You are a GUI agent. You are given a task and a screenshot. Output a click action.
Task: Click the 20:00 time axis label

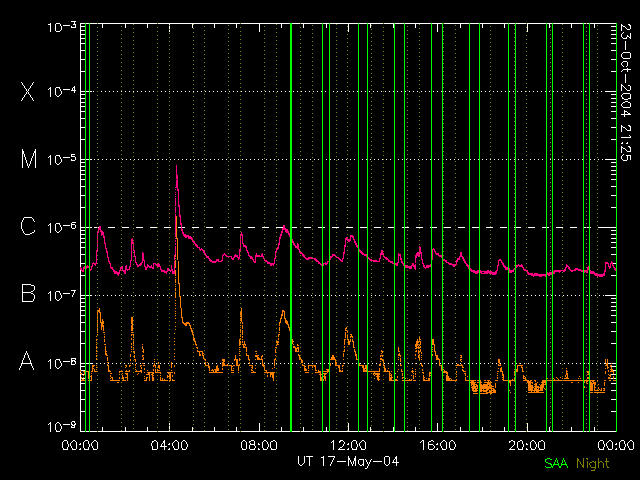point(527,445)
